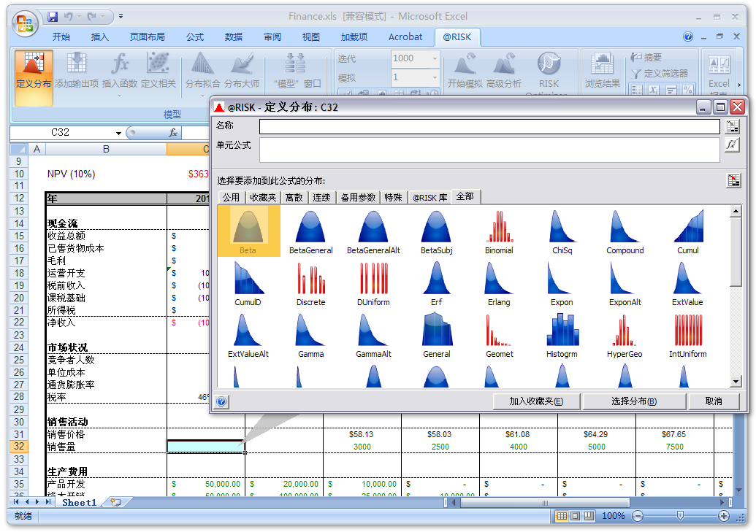Screen dimensions: 756x532
Task: Open the 公用 distribution tab
Action: [x=231, y=198]
